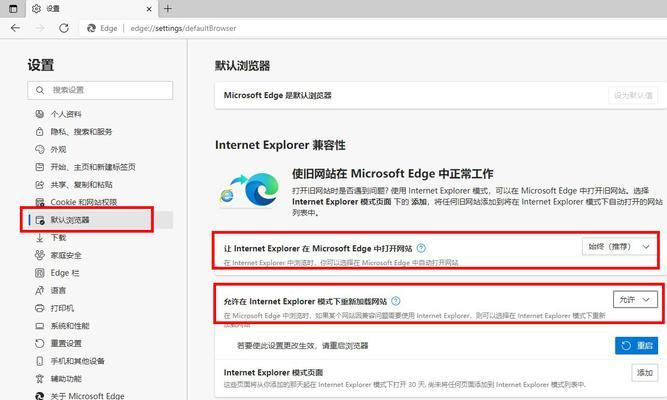Open 隐私、搜索和服务 settings
Image resolution: width=667 pixels, height=400 pixels.
[x=81, y=132]
